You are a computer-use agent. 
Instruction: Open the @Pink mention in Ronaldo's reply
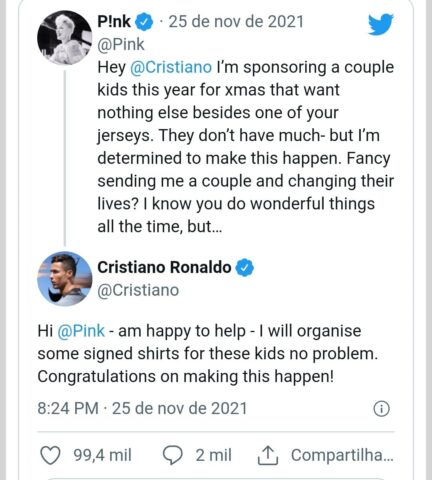point(81,331)
